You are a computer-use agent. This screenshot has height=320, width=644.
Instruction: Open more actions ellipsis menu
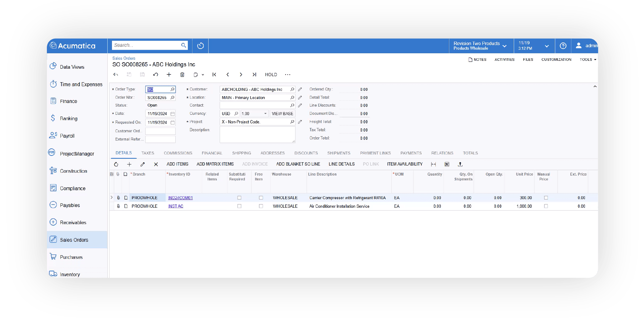click(288, 75)
